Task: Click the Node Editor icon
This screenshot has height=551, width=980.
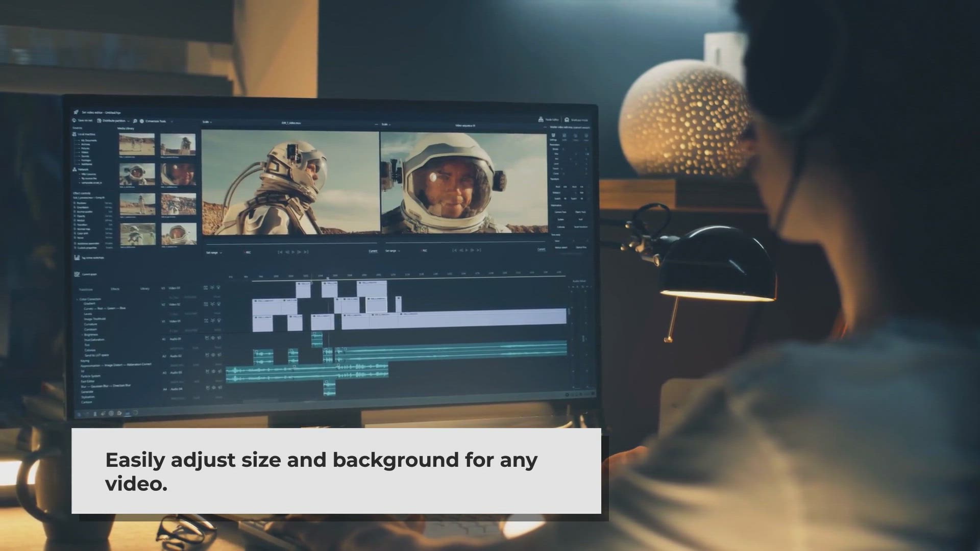Action: (x=541, y=119)
